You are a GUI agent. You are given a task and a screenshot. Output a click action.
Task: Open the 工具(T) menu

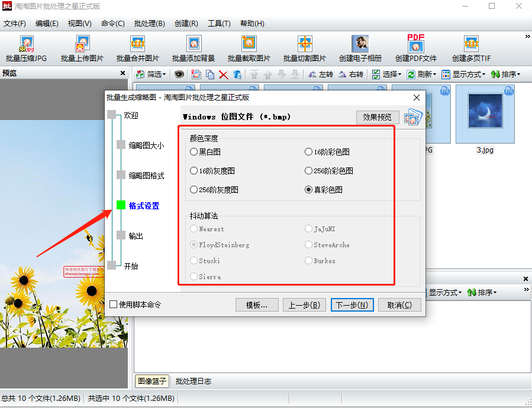pyautogui.click(x=219, y=24)
